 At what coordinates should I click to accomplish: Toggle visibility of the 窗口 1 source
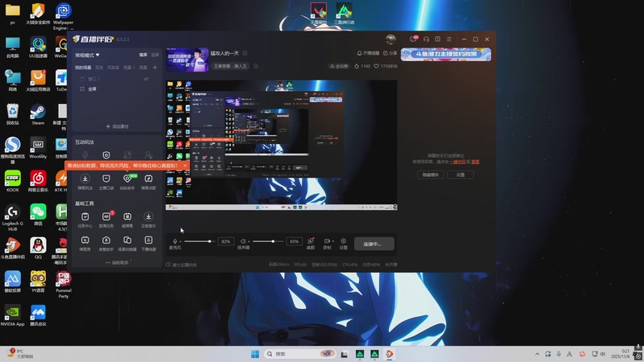pos(146,79)
